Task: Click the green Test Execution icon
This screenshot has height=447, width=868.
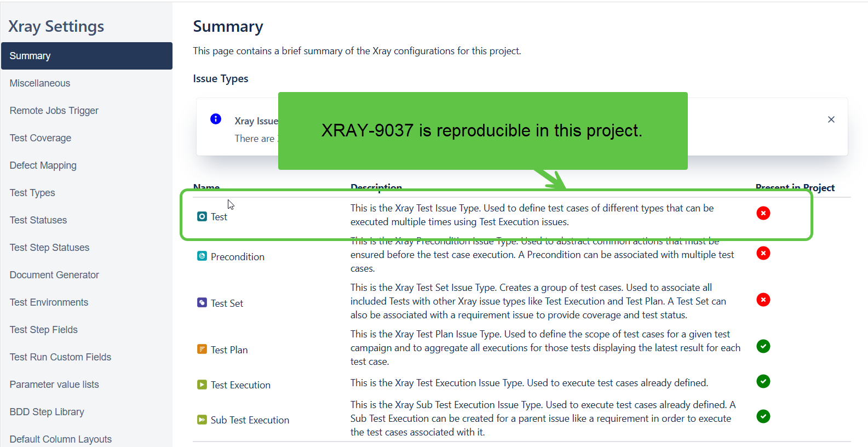Action: (x=202, y=385)
